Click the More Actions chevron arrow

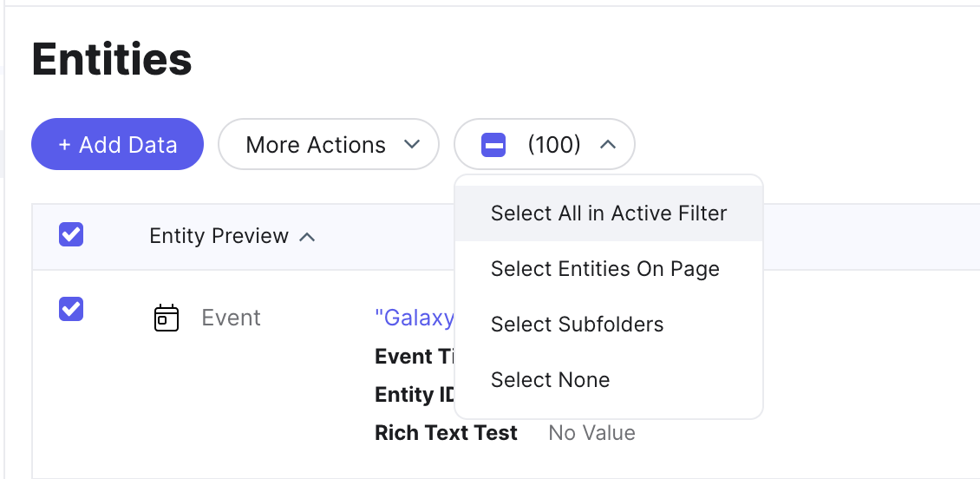(412, 145)
